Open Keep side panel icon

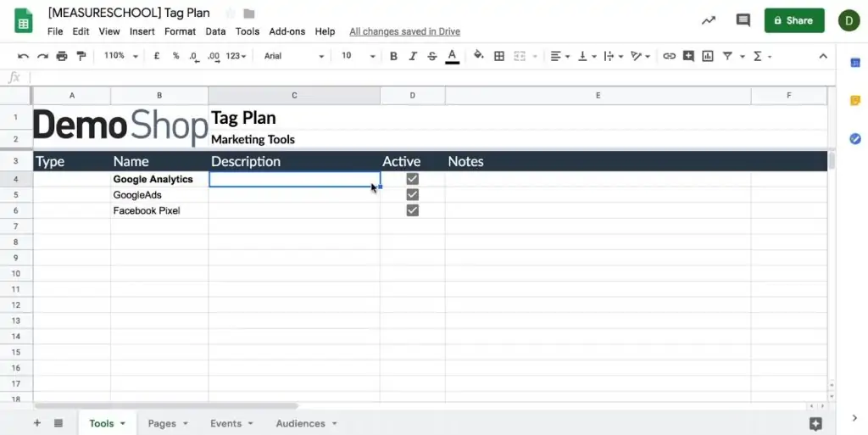coord(854,101)
